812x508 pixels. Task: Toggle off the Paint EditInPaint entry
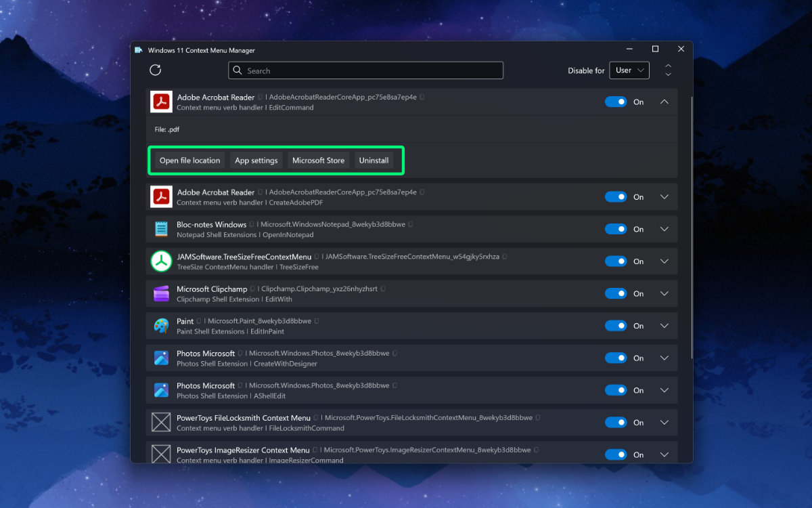point(616,325)
